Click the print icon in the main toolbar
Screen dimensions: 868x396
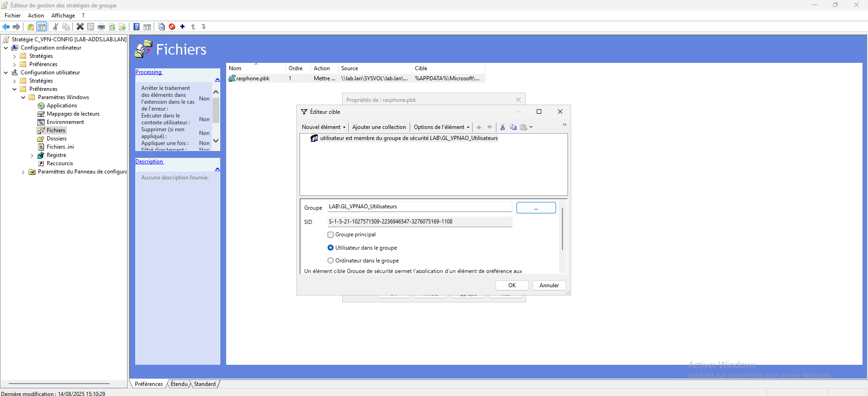pyautogui.click(x=101, y=27)
